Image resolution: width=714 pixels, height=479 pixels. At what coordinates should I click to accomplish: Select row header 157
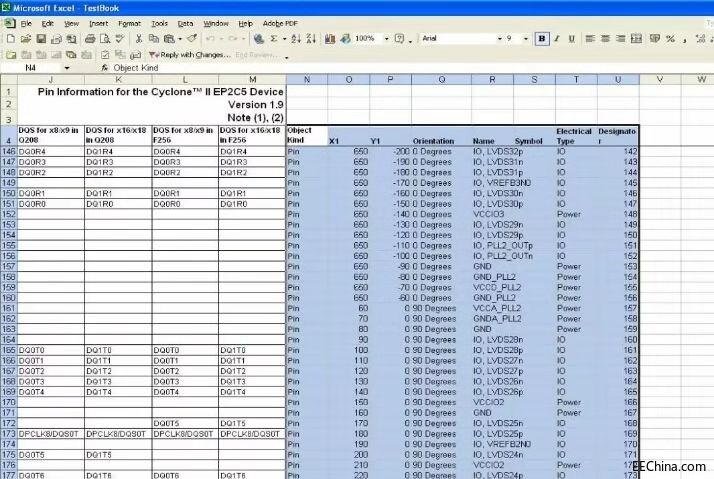coord(9,267)
